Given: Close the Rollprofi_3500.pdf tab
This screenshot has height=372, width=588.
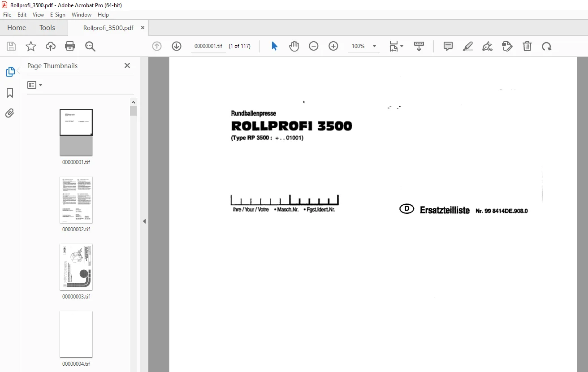Looking at the screenshot, I should tap(143, 28).
